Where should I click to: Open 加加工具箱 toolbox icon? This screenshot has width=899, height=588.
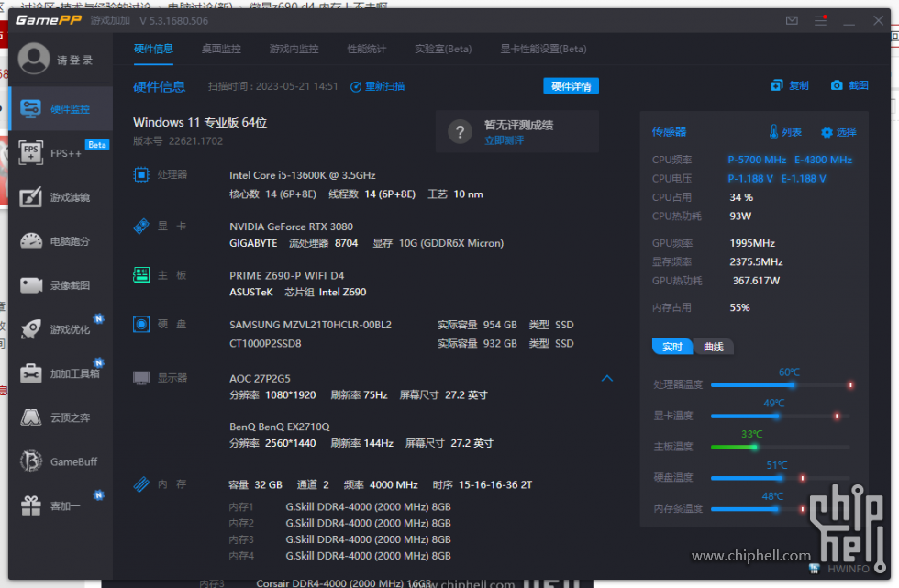[x=31, y=373]
